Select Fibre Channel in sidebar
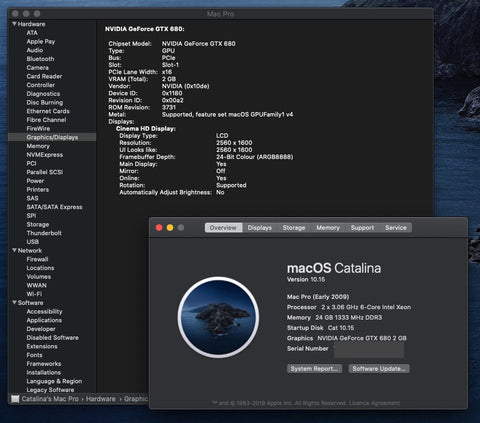Viewport: 480px width, 423px height. click(46, 120)
